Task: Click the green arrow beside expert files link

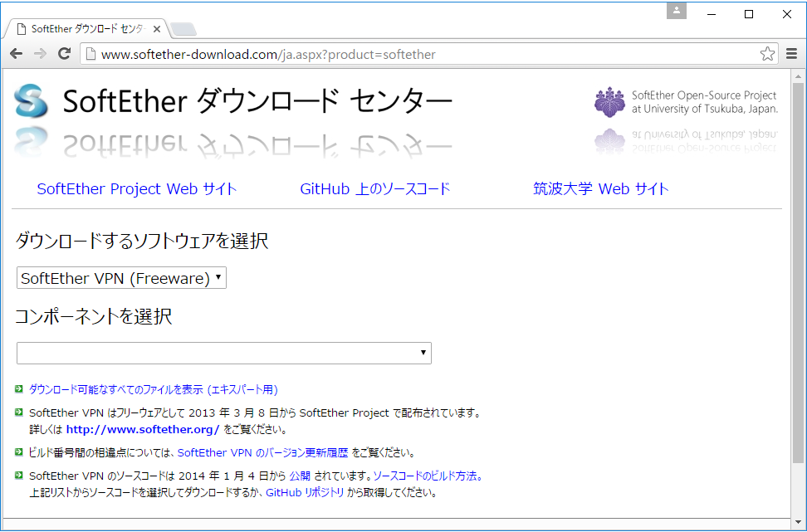Action: [18, 388]
